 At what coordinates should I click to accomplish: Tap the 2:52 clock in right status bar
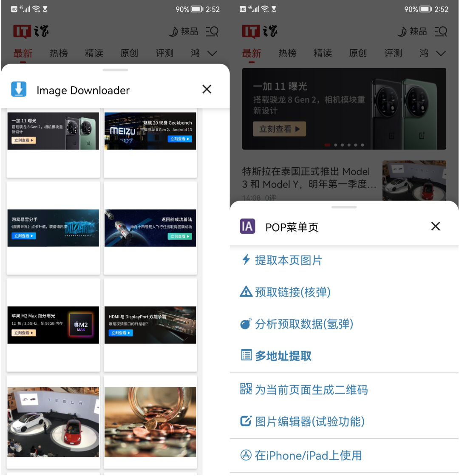tap(441, 9)
